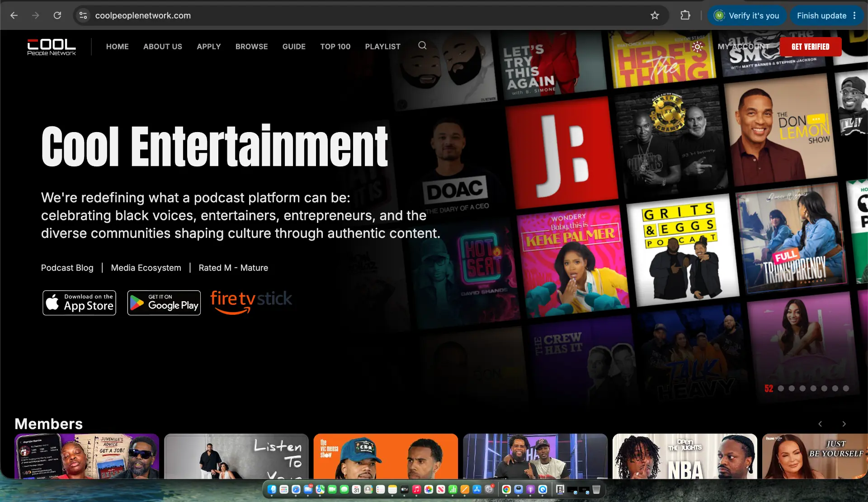This screenshot has width=868, height=502.
Task: Open Chrome three-dot menu
Action: [x=854, y=15]
